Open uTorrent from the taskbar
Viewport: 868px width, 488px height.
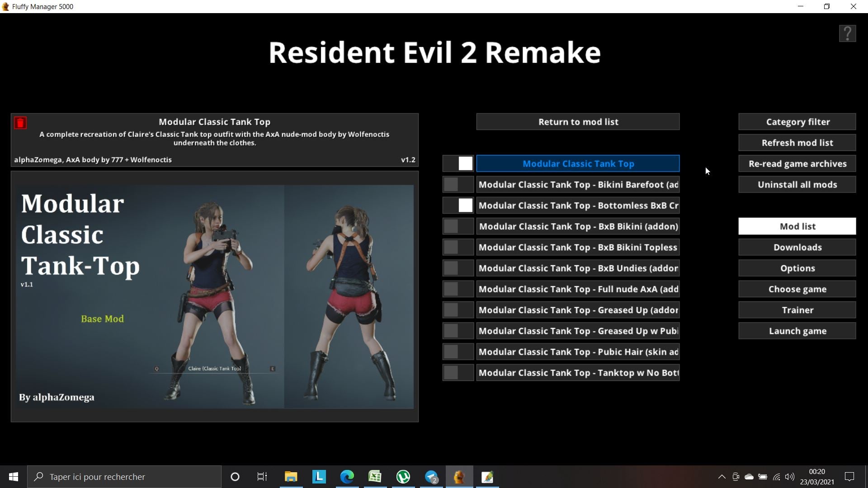click(403, 477)
